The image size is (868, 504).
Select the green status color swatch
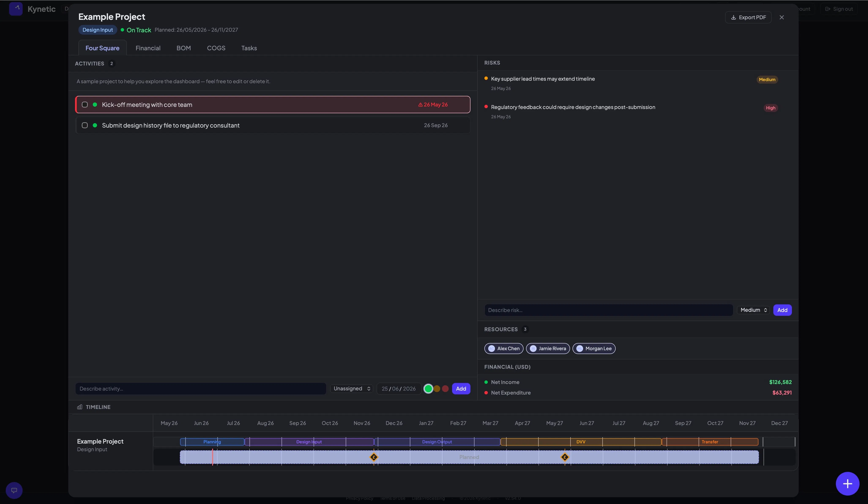[428, 389]
